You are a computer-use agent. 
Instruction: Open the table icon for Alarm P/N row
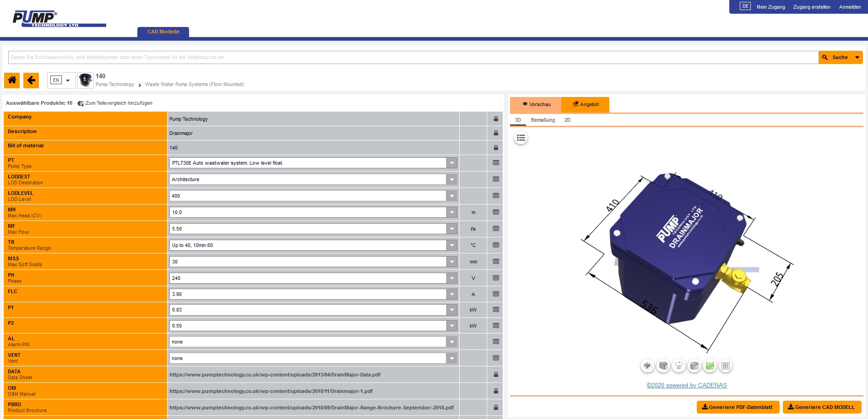496,342
